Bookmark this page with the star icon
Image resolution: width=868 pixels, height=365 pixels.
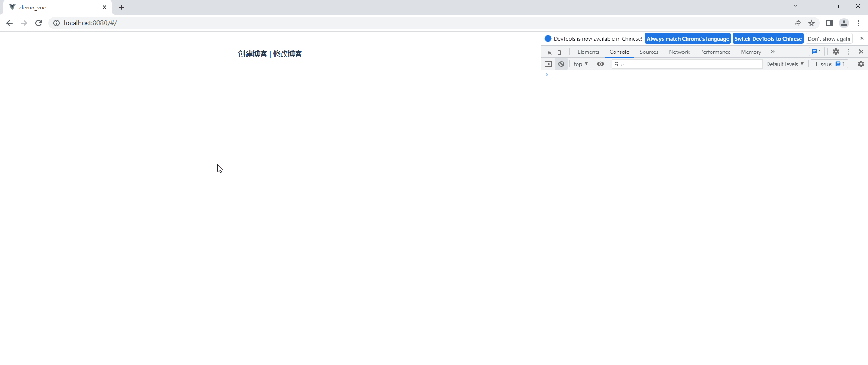(811, 23)
